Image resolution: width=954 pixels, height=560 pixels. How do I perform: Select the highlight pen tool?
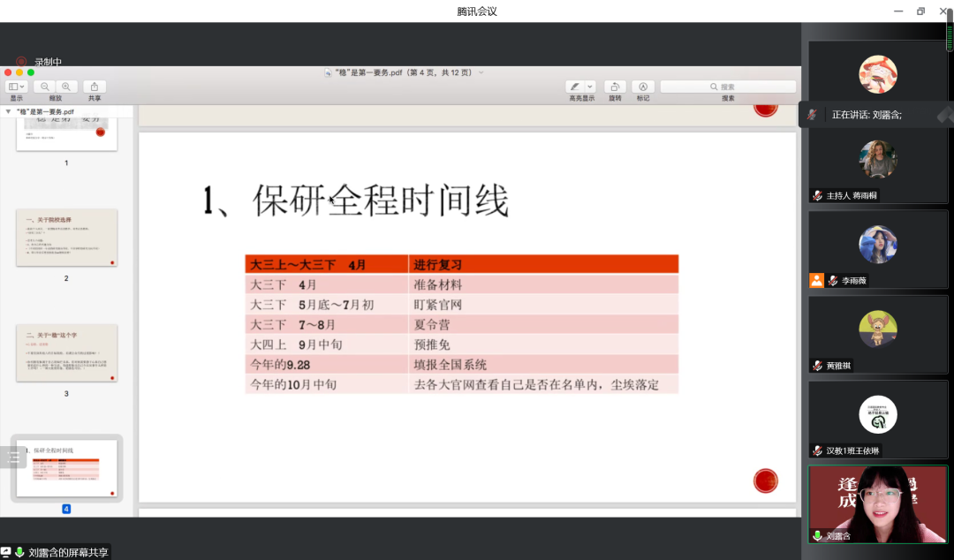pos(576,87)
